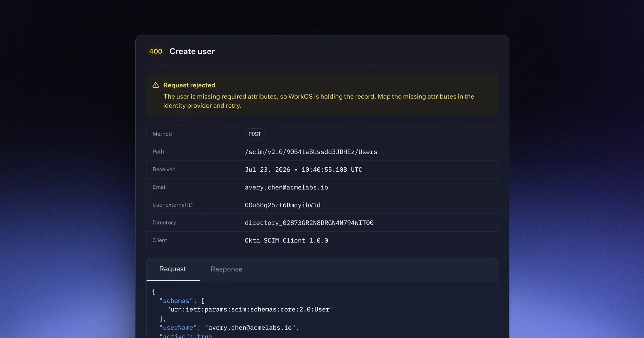The width and height of the screenshot is (644, 338).
Task: Click the Create user heading
Action: click(x=192, y=52)
